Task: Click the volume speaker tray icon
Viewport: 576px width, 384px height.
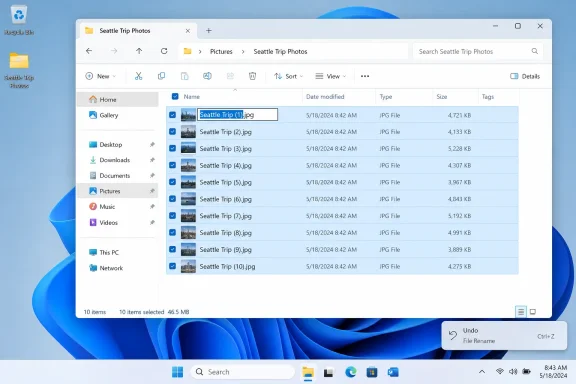Action: point(513,372)
